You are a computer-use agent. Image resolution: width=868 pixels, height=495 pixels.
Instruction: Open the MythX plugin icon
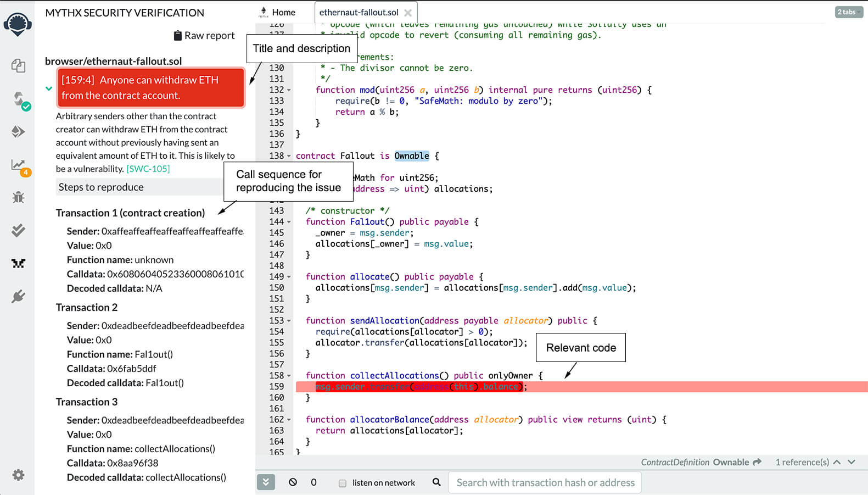(x=18, y=264)
